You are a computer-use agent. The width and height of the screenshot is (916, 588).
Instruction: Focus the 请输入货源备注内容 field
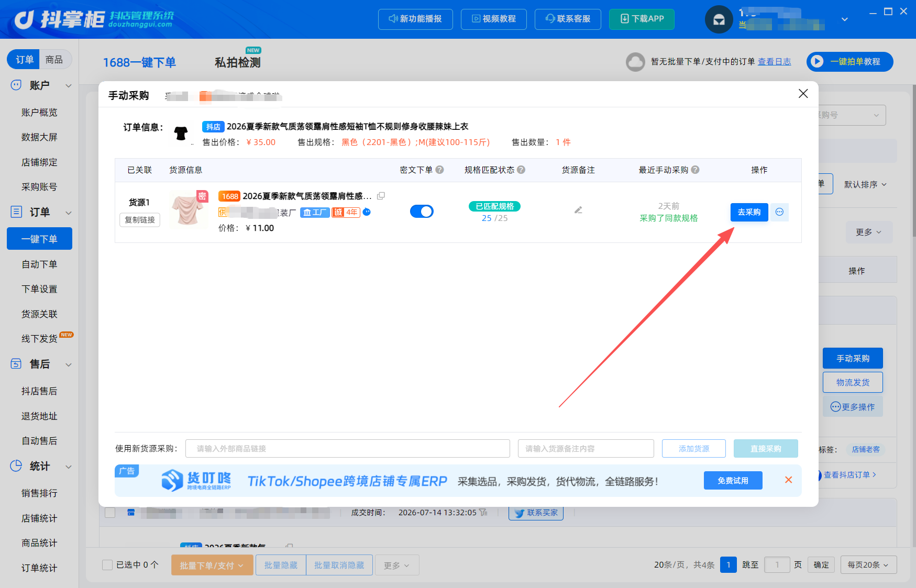[x=586, y=449]
